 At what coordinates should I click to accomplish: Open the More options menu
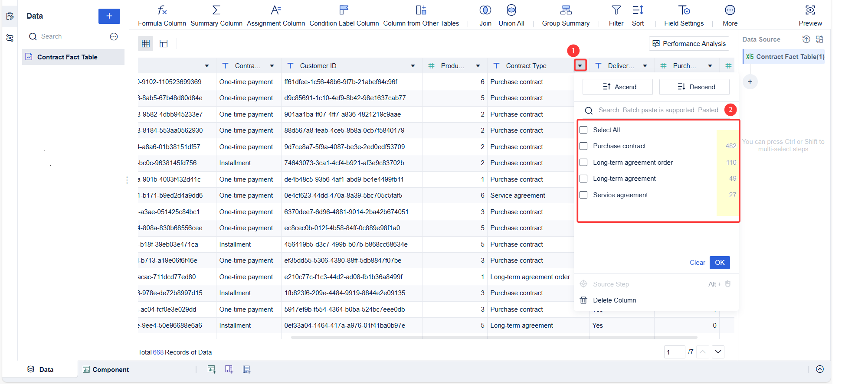pyautogui.click(x=730, y=16)
